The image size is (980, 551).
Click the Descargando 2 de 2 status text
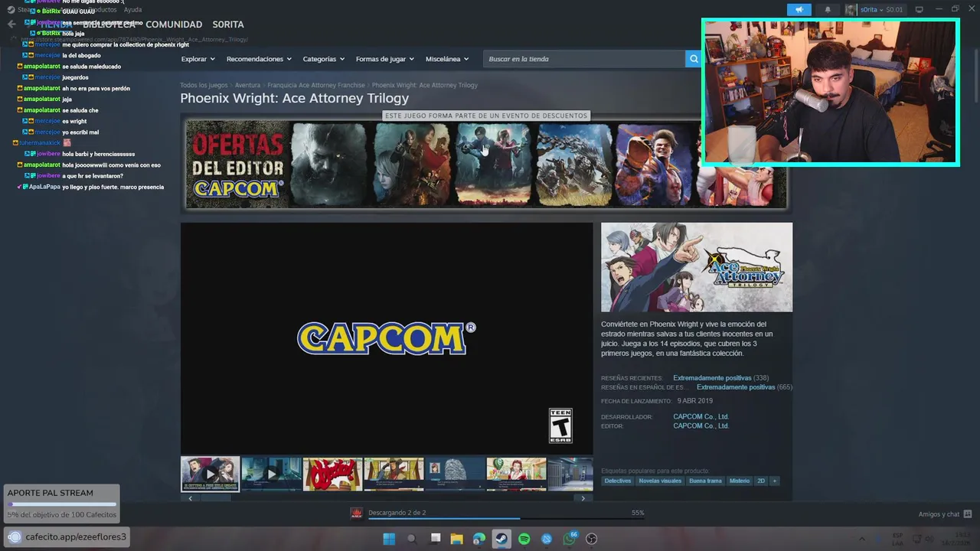397,512
